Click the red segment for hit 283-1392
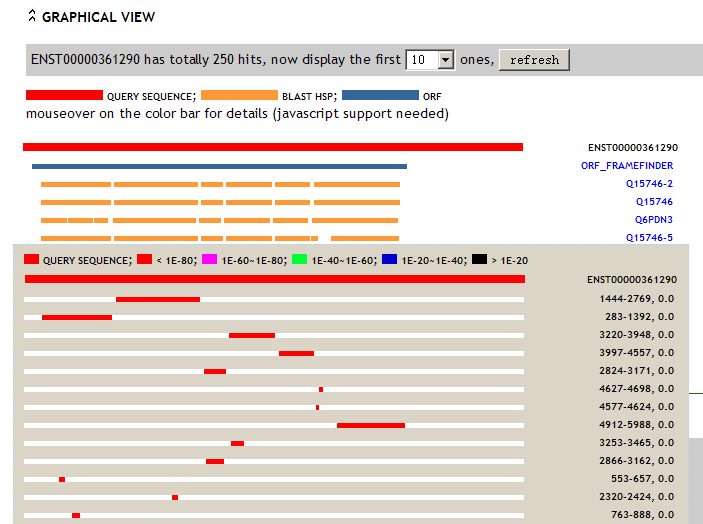This screenshot has height=524, width=703. coord(77,317)
